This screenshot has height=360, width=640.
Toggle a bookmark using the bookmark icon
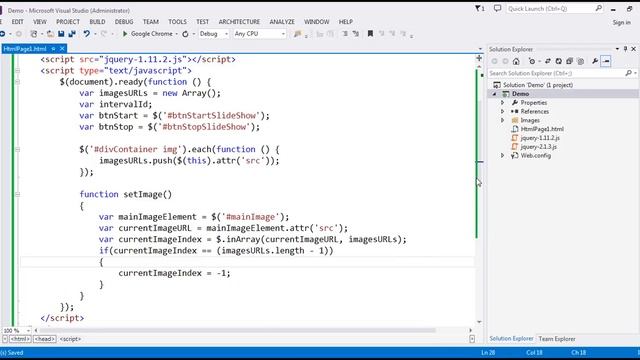(370, 34)
